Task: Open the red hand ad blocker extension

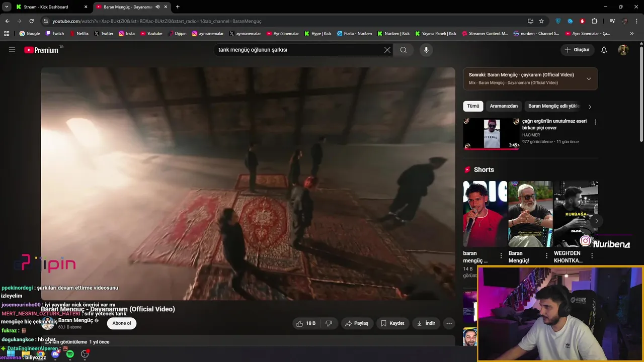Action: (582, 21)
